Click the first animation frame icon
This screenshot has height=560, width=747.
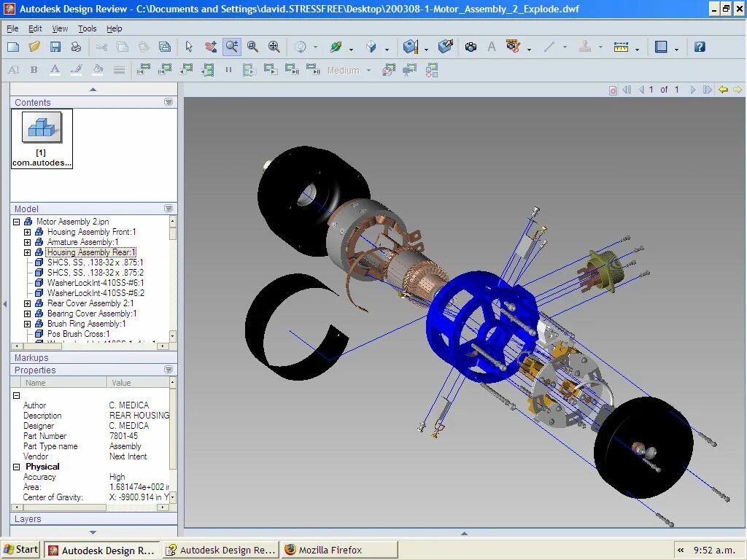coord(143,70)
